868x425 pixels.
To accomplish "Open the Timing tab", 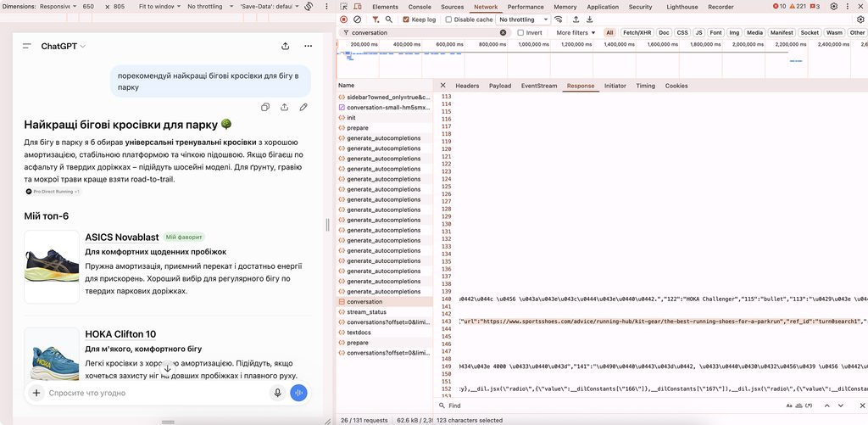I will pos(645,86).
